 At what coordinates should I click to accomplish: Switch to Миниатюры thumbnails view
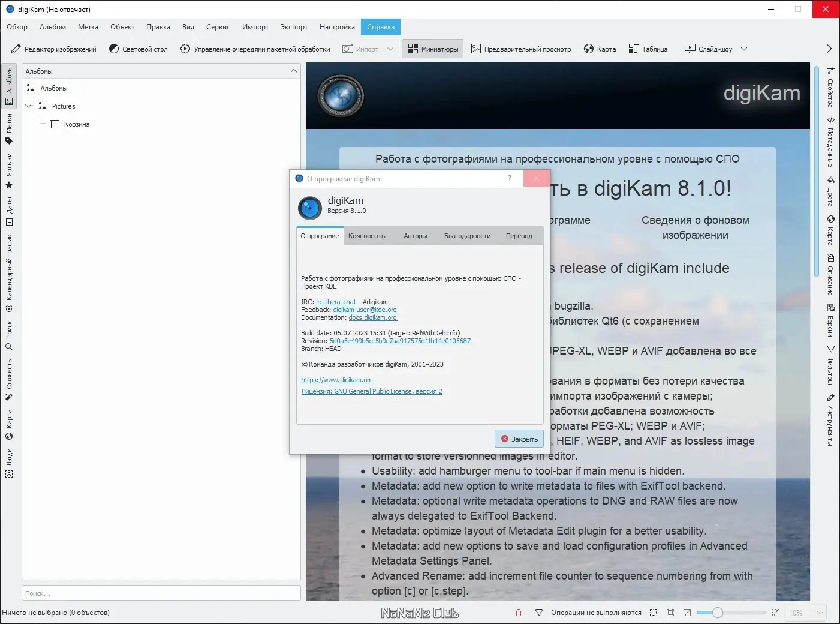(x=433, y=49)
